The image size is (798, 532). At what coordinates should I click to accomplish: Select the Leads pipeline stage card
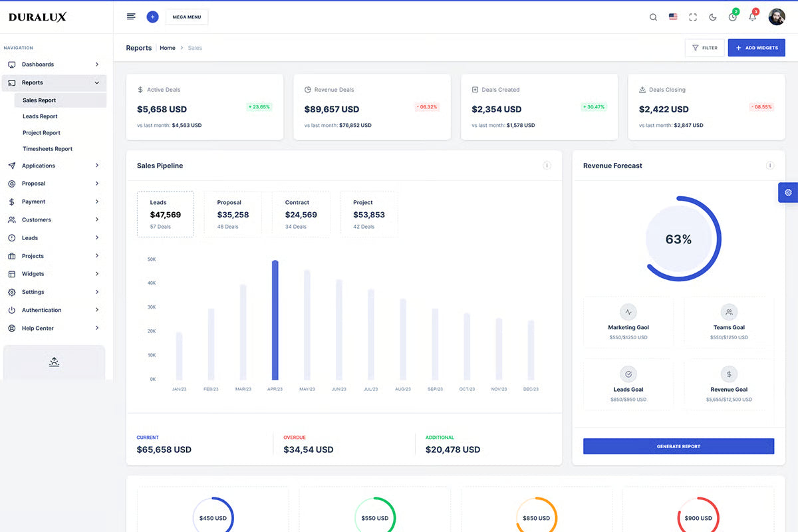point(166,214)
